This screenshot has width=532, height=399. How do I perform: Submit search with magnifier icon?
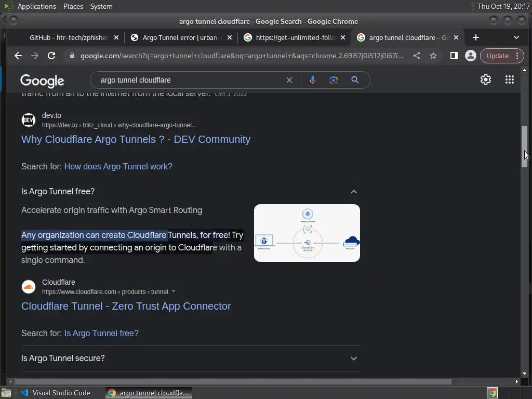[x=355, y=80]
